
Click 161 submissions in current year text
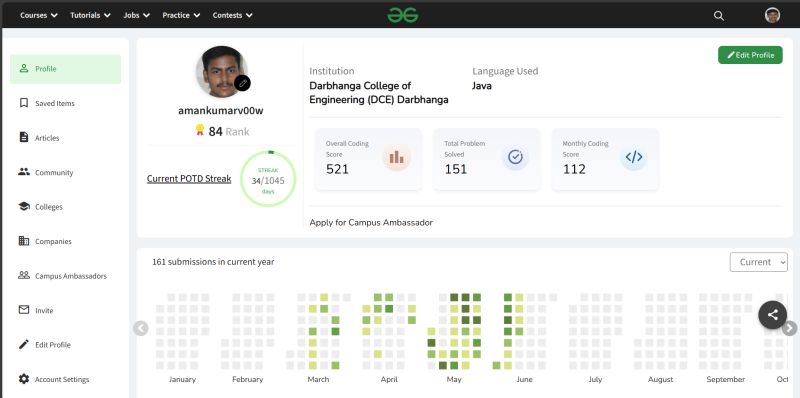213,262
